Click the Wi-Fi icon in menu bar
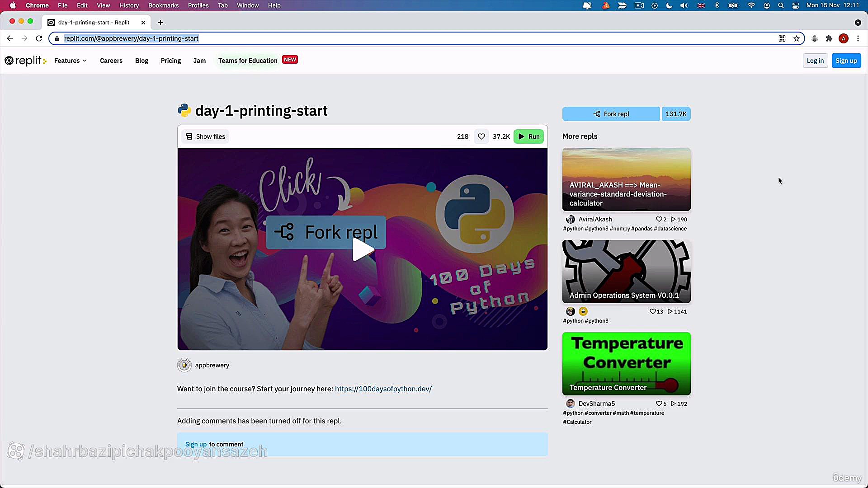The height and width of the screenshot is (488, 868). click(751, 5)
